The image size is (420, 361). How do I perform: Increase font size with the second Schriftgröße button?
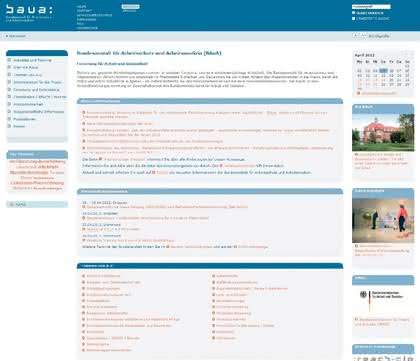363,35
